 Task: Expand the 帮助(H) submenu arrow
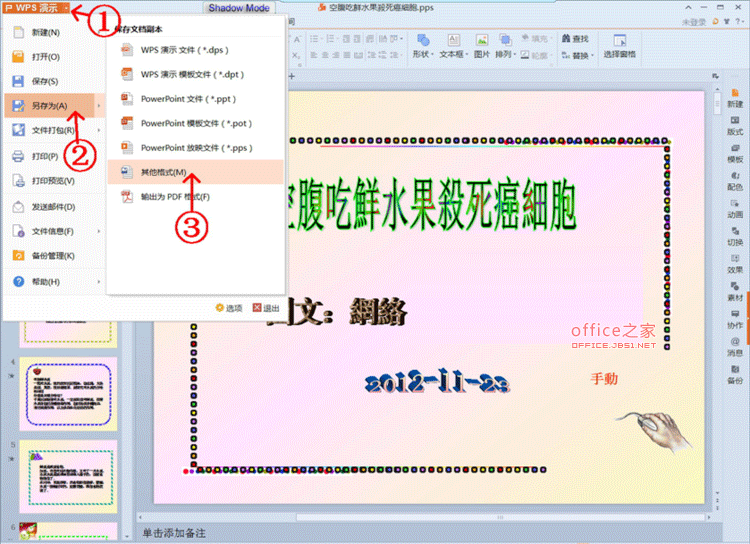99,282
